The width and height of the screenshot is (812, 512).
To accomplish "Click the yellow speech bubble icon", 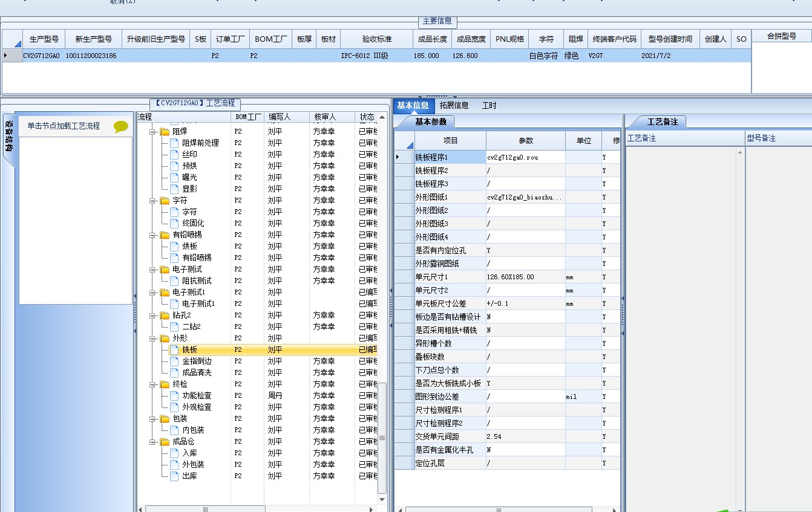I will pos(121,126).
